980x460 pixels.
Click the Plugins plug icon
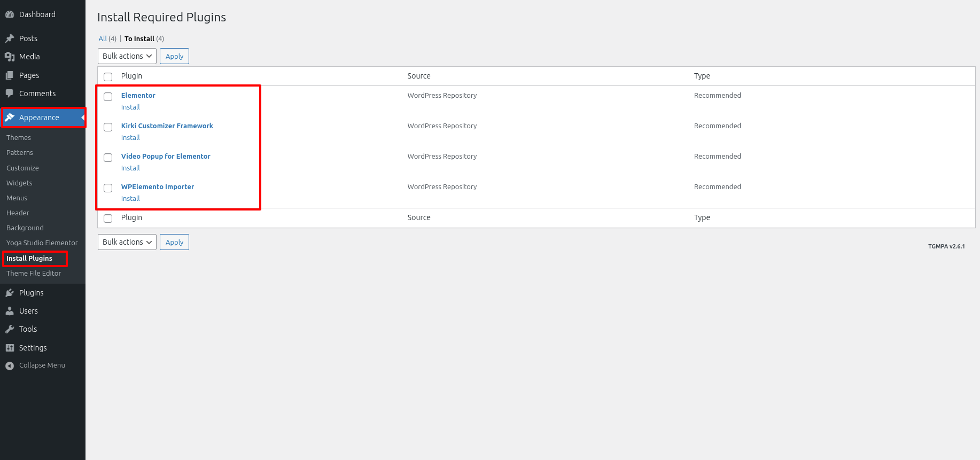click(x=10, y=293)
